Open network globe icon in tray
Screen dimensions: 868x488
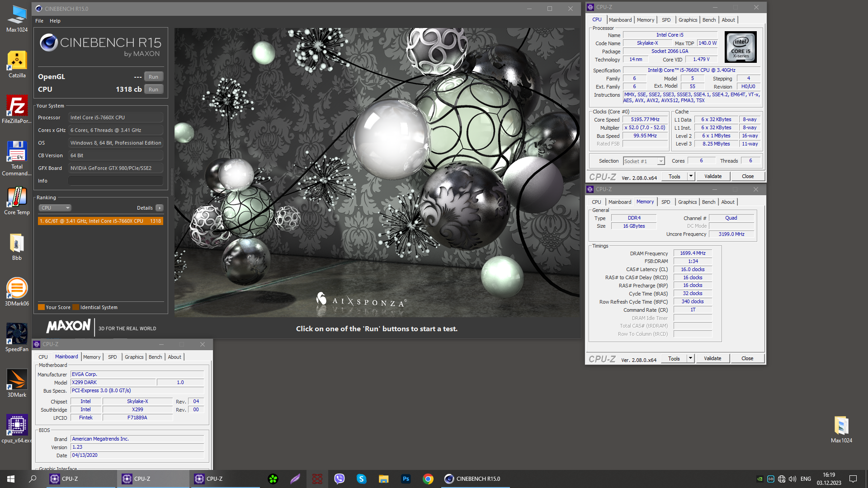[781, 479]
